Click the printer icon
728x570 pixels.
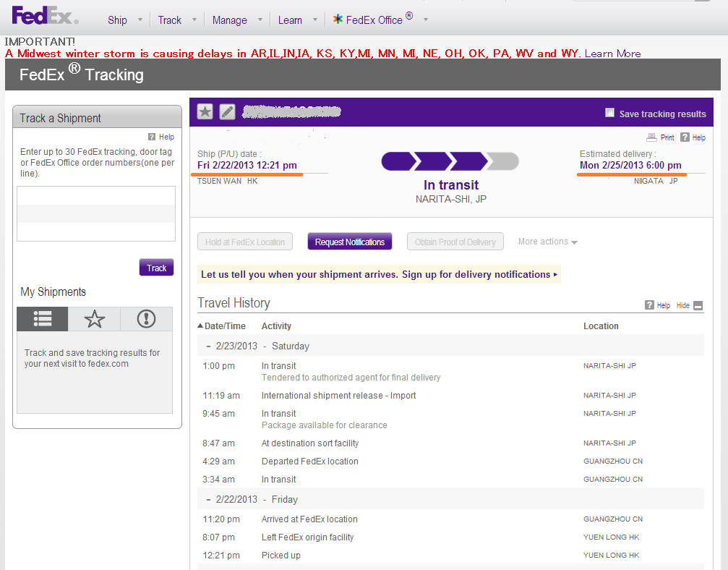(651, 137)
